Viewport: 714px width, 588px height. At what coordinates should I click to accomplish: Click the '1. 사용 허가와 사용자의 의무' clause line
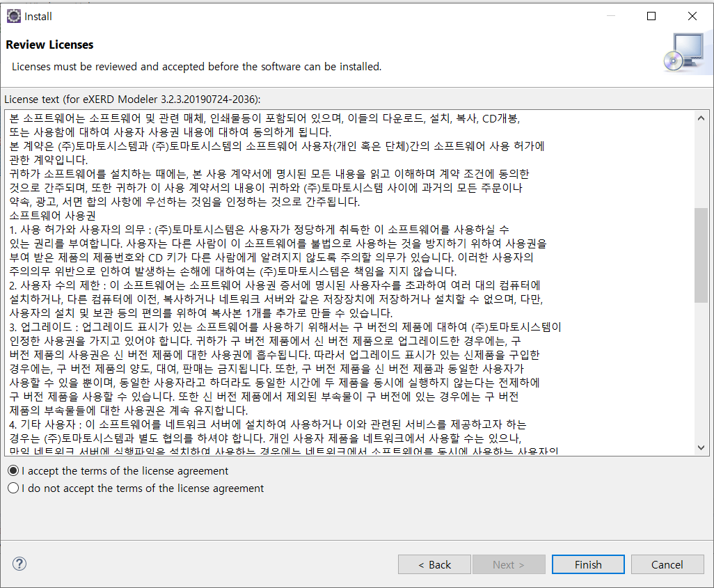pyautogui.click(x=259, y=230)
